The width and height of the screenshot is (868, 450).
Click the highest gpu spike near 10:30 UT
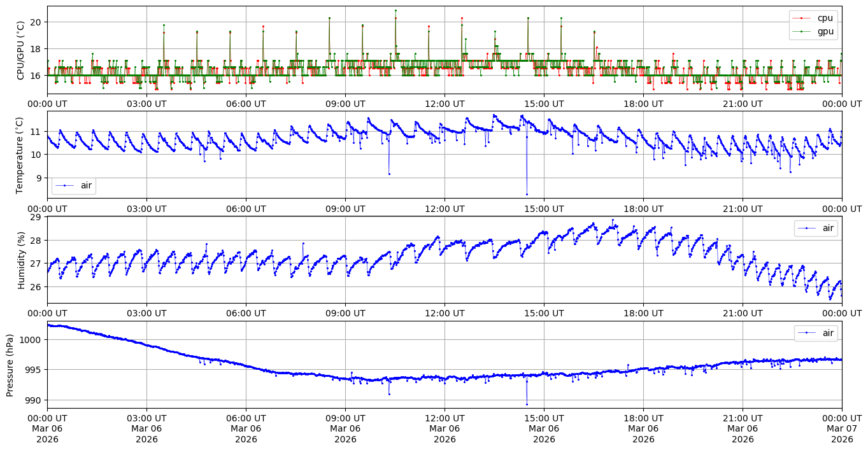pos(395,10)
